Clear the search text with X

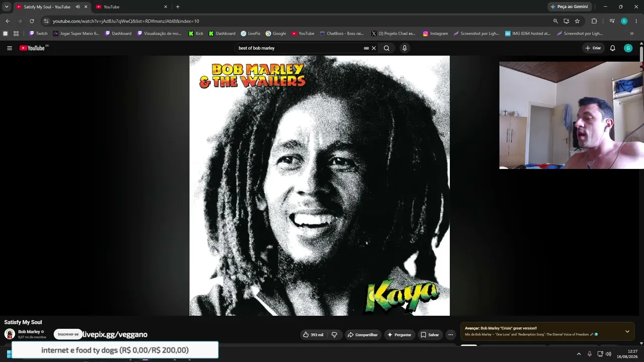pyautogui.click(x=374, y=48)
